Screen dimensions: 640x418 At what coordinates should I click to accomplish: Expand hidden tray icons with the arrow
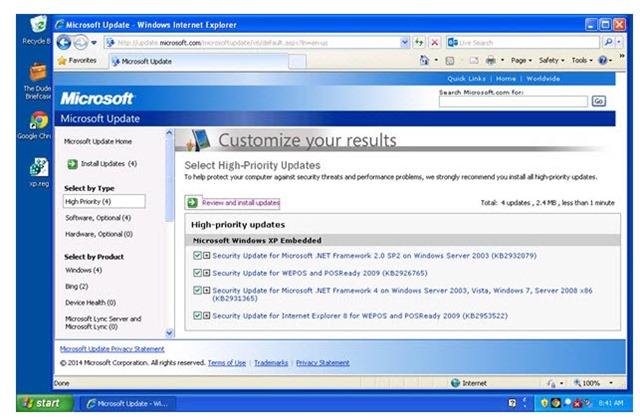point(525,403)
